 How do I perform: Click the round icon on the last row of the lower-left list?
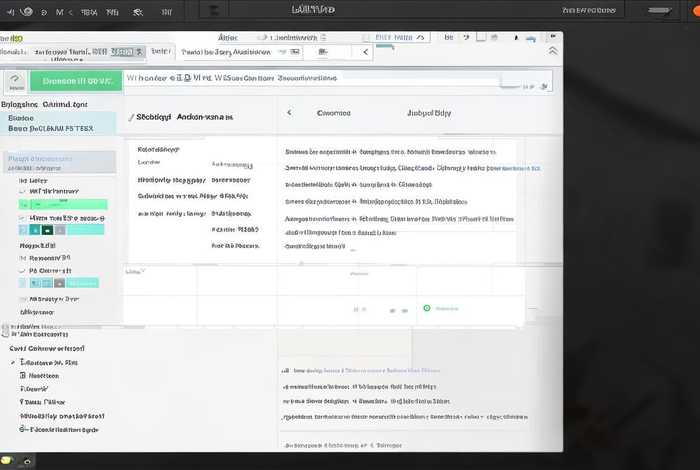point(23,429)
